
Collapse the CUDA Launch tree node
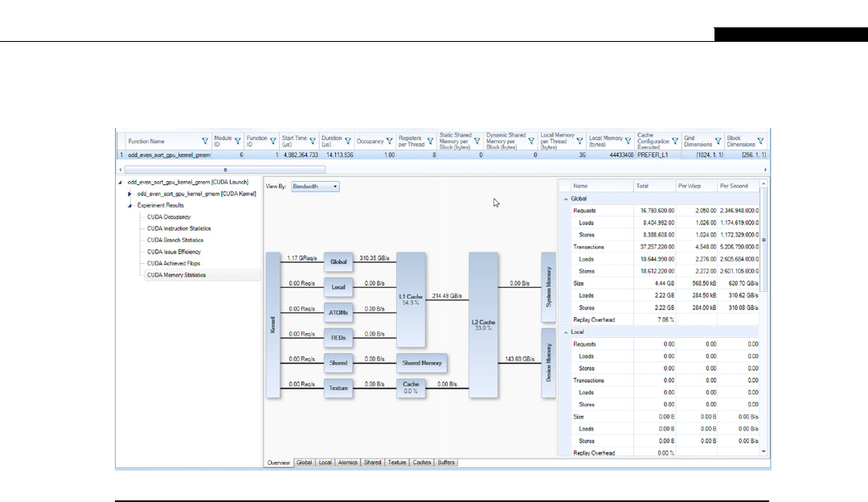pos(120,183)
